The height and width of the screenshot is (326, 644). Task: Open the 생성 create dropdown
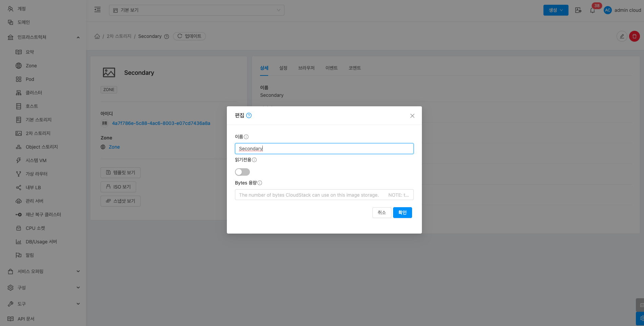[x=556, y=10]
